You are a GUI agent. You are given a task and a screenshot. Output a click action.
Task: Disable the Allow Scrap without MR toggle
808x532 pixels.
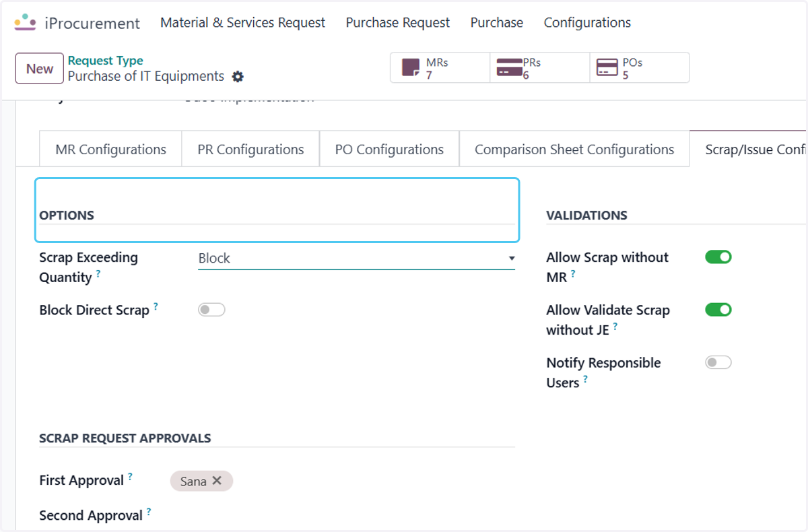(718, 257)
